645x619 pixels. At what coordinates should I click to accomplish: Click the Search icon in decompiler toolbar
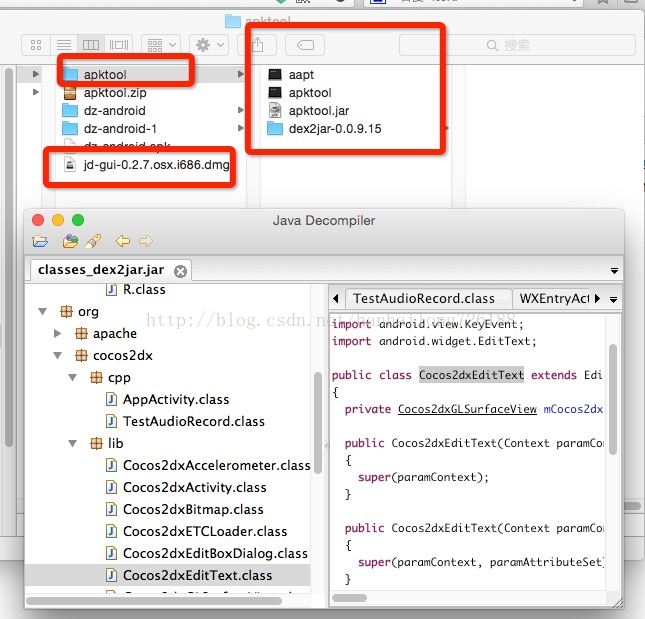click(93, 241)
